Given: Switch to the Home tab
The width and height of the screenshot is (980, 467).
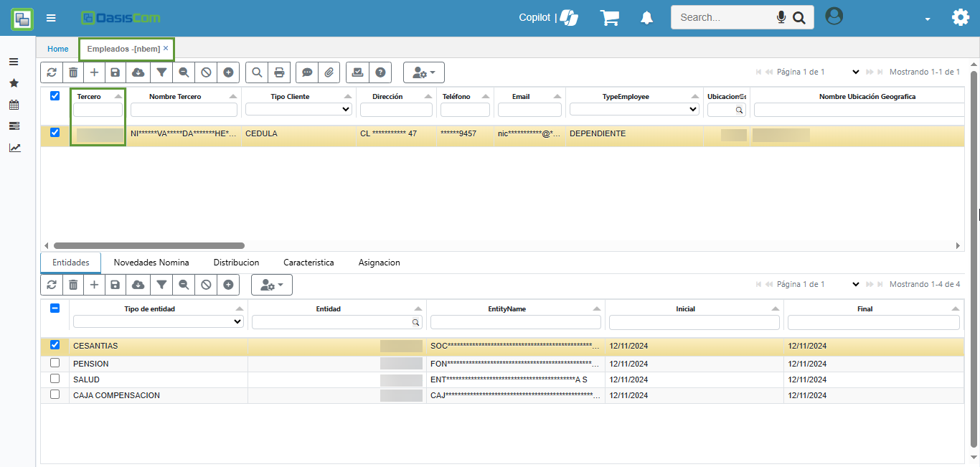Looking at the screenshot, I should 58,49.
